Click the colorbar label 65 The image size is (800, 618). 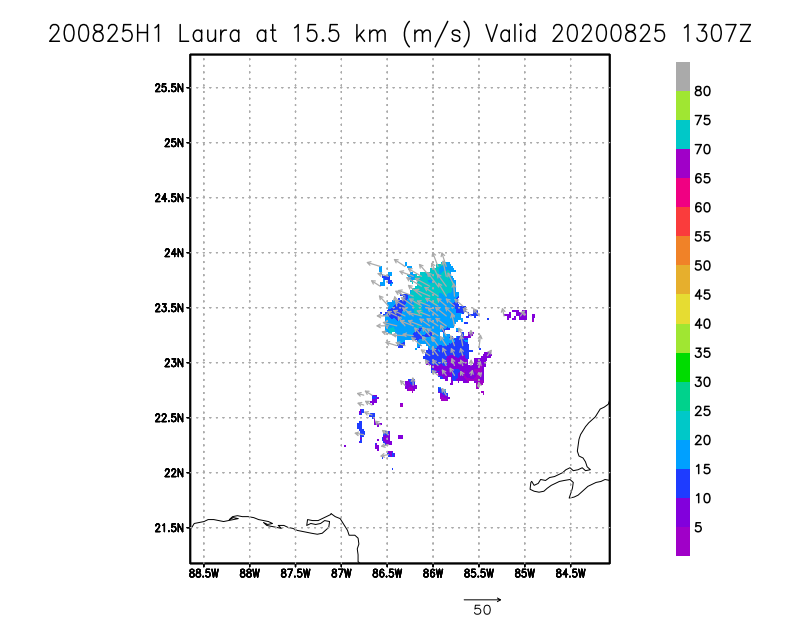pyautogui.click(x=703, y=179)
